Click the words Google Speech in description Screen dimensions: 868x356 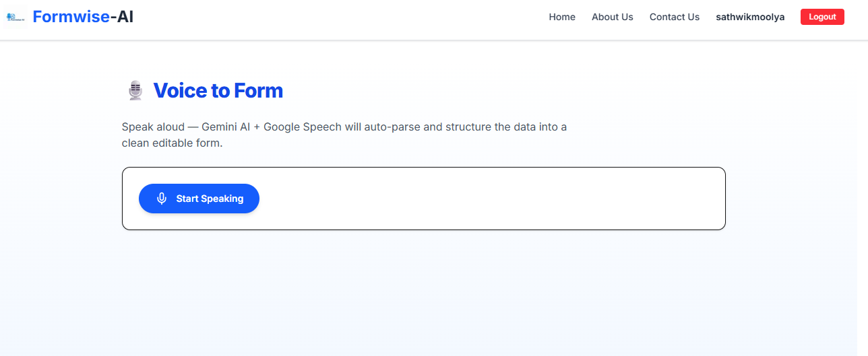pyautogui.click(x=303, y=127)
